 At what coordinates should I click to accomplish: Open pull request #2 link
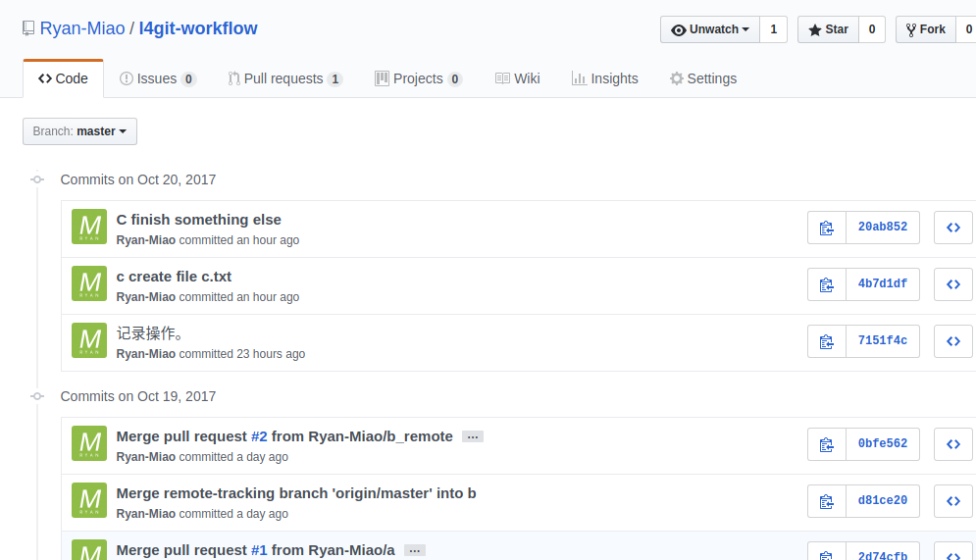click(x=259, y=436)
